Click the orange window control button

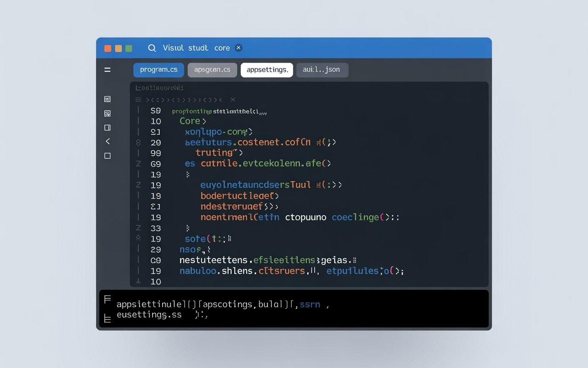108,48
